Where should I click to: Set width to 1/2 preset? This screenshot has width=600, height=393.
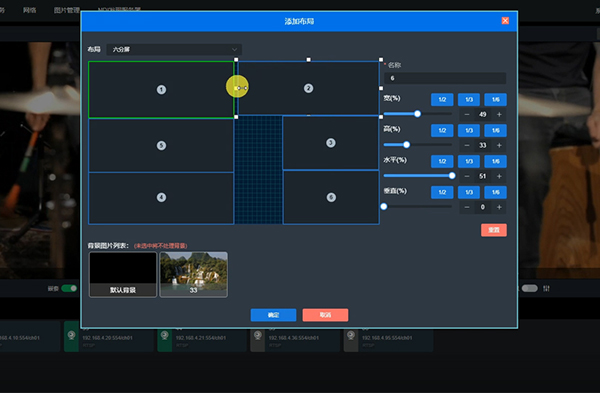(x=442, y=99)
